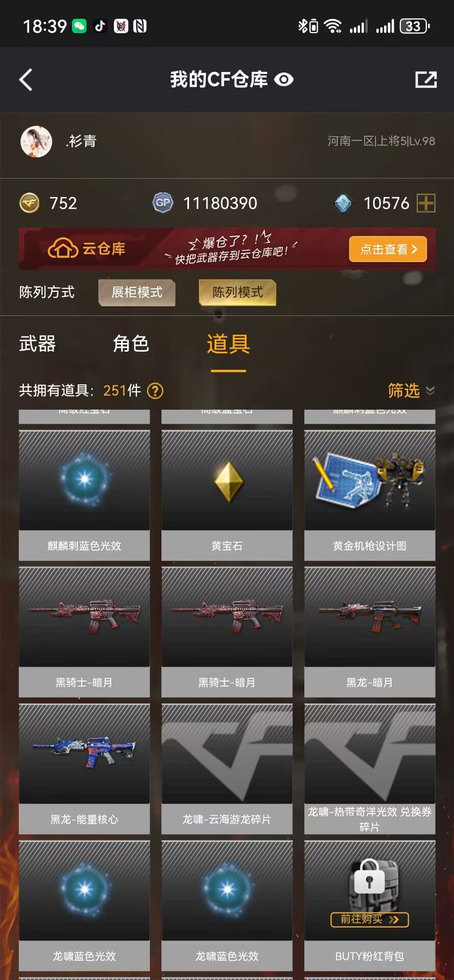Add diamonds with the plus icon
Viewport: 454px width, 980px height.
pyautogui.click(x=426, y=203)
